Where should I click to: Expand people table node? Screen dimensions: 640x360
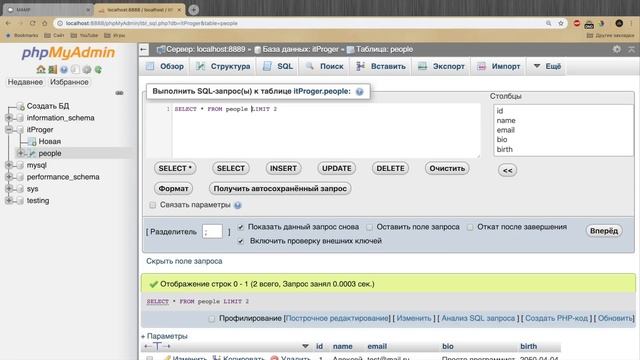[x=20, y=153]
